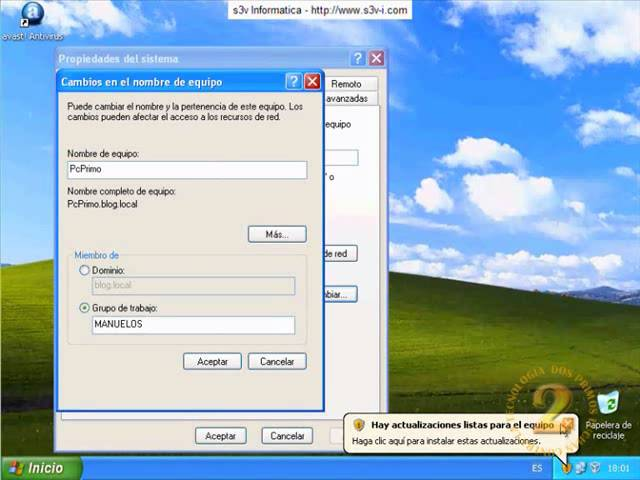Close the update notification balloon
The width and height of the screenshot is (640, 480).
(x=568, y=424)
